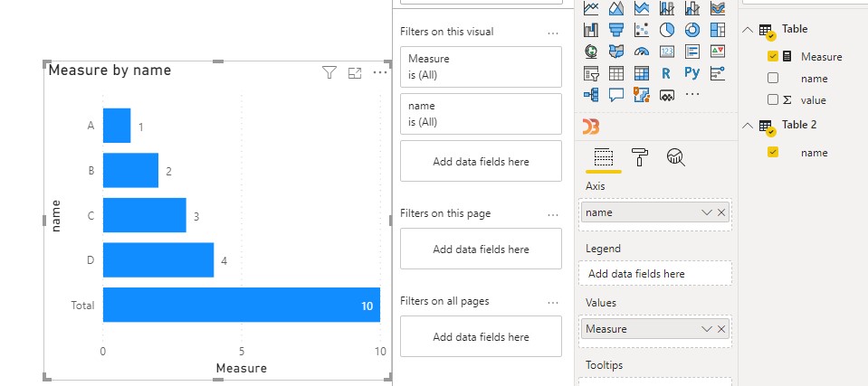Image resolution: width=868 pixels, height=386 pixels.
Task: Select the Matrix visualization
Action: click(642, 73)
